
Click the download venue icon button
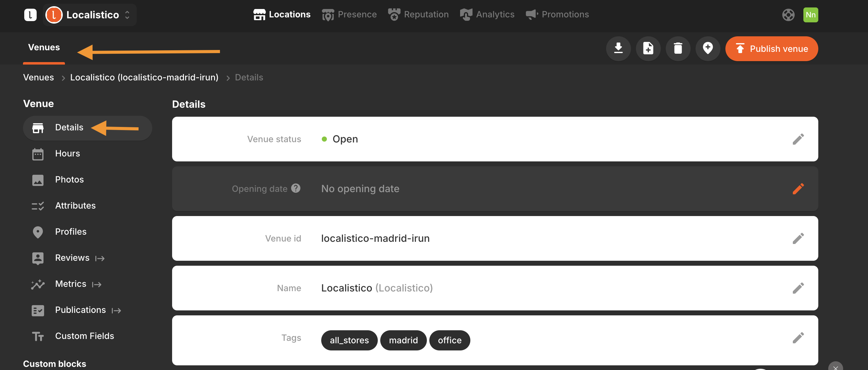(618, 48)
